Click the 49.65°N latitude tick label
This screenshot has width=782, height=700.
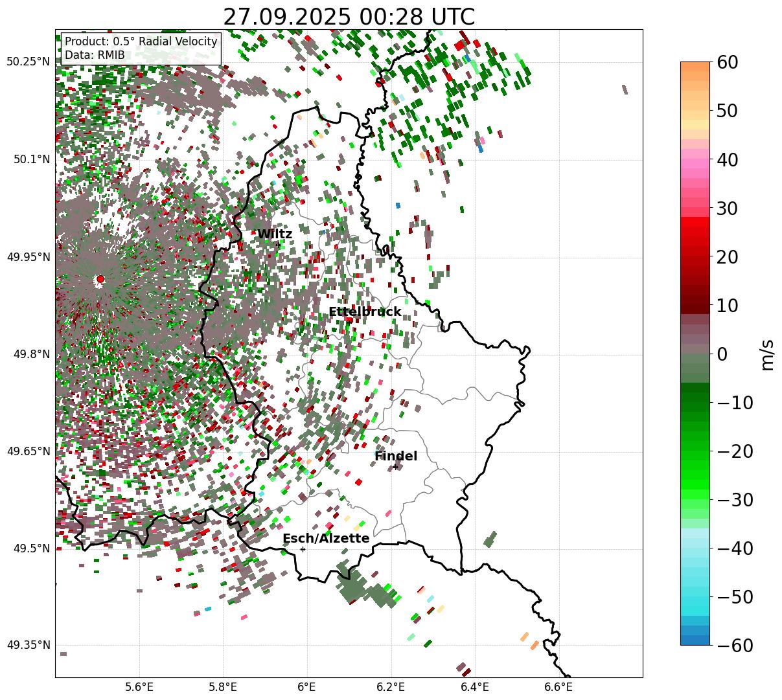click(x=28, y=451)
